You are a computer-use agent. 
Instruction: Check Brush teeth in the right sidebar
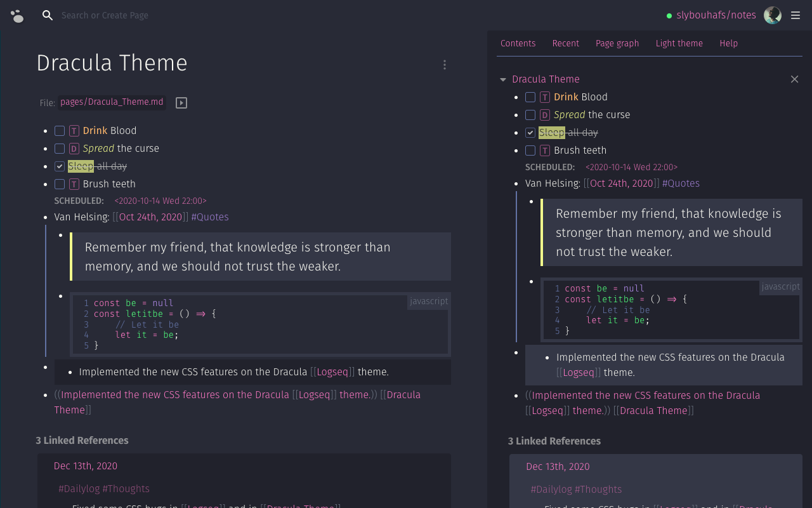530,150
